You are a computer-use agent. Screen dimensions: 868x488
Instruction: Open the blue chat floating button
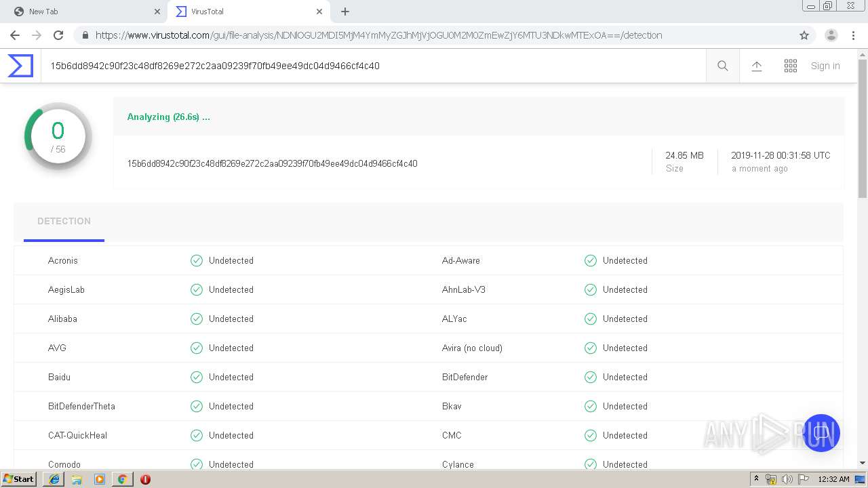point(821,433)
